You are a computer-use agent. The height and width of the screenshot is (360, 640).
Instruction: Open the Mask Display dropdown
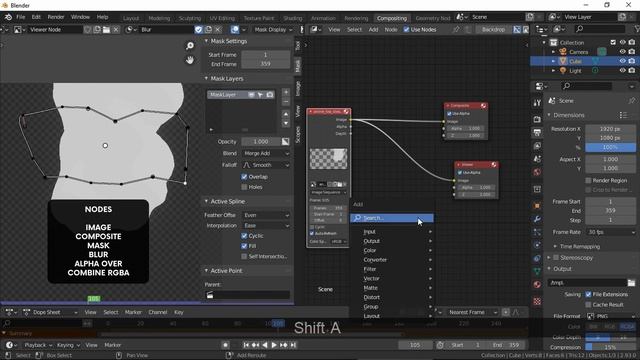273,29
